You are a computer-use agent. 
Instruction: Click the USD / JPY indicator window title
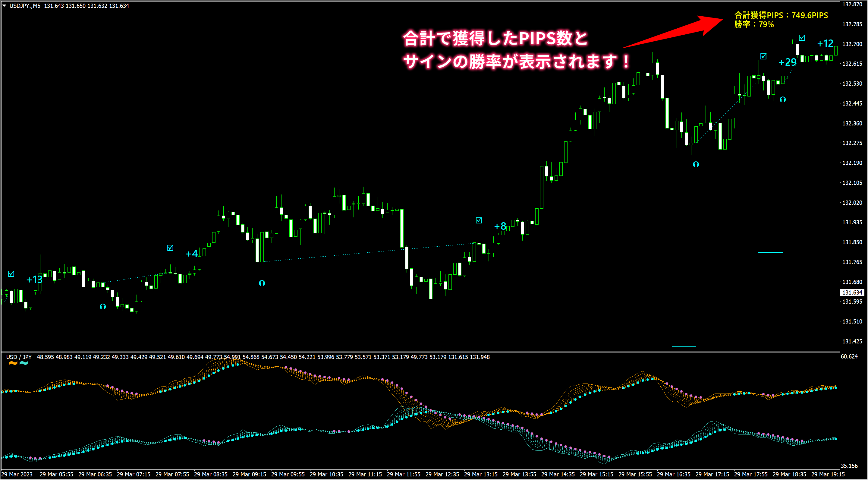point(19,357)
